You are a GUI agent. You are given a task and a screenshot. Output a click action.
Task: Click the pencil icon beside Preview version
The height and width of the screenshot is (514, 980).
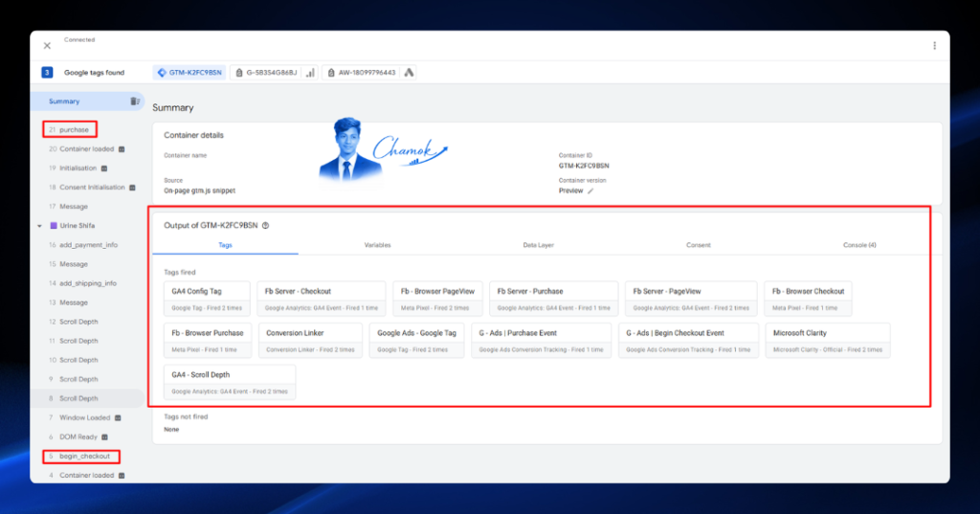[x=590, y=191]
